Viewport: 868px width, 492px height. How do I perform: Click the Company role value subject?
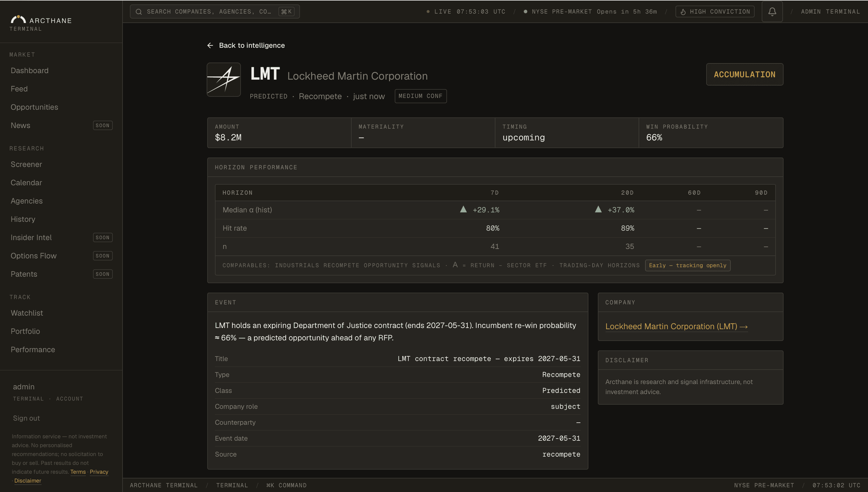pos(566,406)
